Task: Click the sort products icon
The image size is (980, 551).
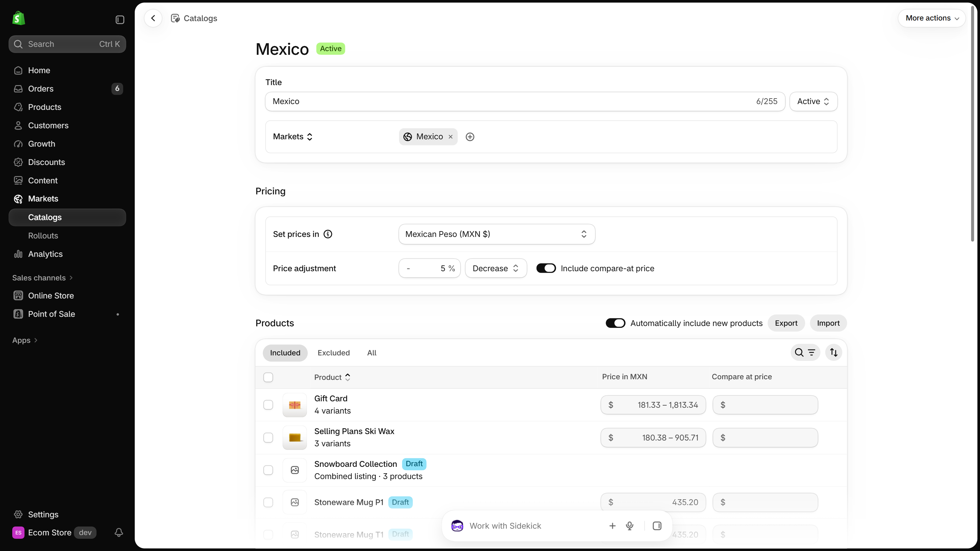Action: click(834, 353)
